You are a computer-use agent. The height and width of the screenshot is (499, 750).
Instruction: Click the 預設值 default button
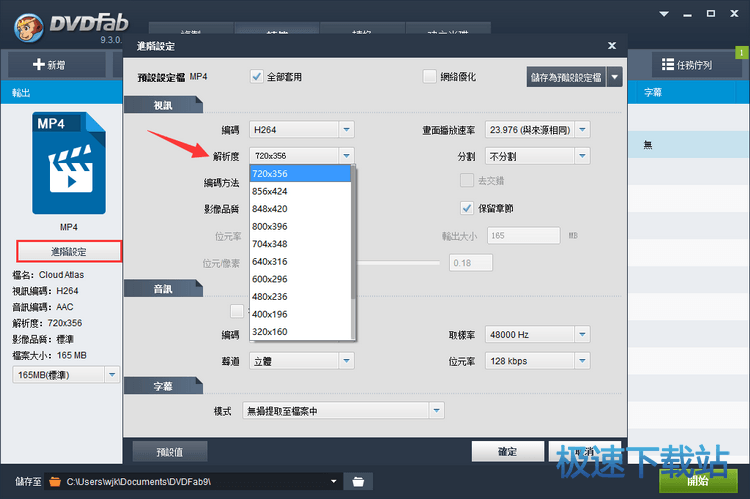(170, 452)
